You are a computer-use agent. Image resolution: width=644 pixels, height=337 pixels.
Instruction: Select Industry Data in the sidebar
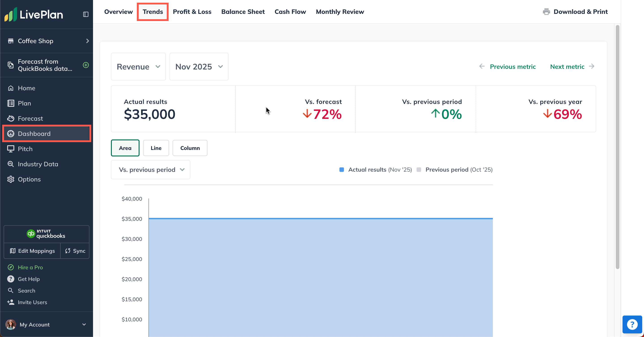38,164
